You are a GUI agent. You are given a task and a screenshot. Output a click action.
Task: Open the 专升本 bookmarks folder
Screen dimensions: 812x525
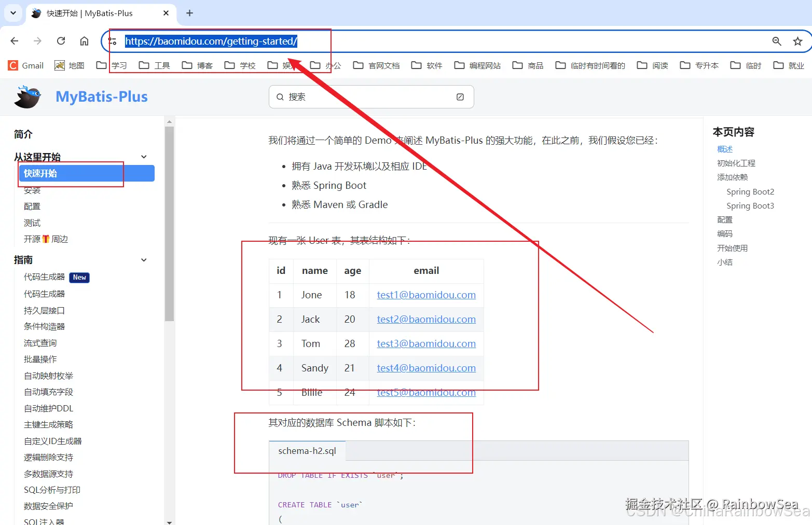click(x=699, y=65)
